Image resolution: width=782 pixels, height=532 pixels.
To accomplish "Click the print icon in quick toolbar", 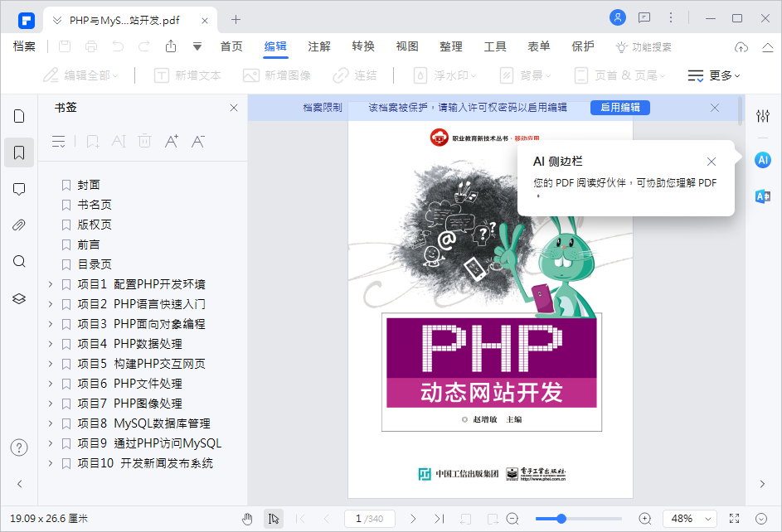I will click(x=91, y=46).
